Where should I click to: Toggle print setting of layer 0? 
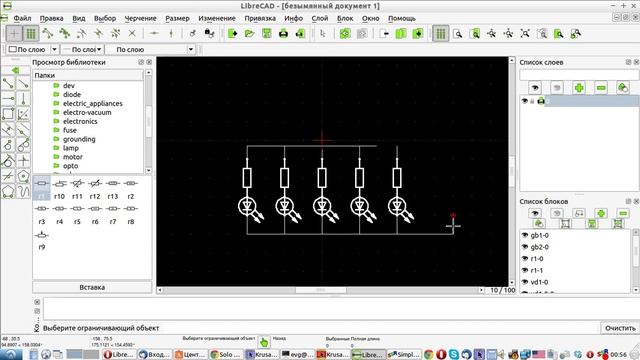tap(541, 101)
